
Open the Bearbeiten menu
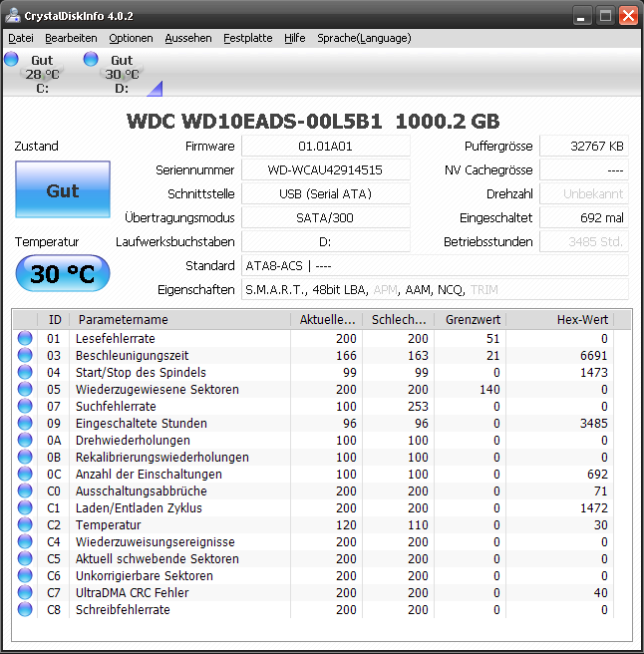click(x=71, y=38)
